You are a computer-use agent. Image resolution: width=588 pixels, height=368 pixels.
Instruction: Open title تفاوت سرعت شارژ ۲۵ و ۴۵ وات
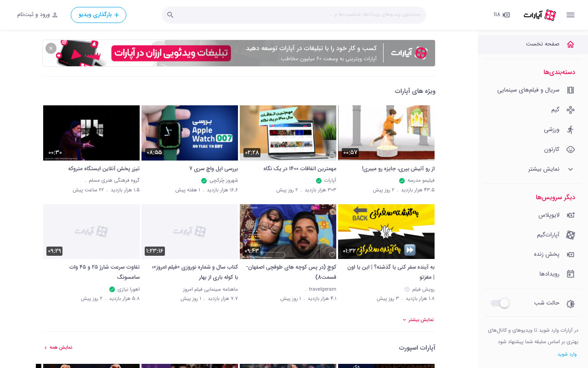(x=104, y=272)
